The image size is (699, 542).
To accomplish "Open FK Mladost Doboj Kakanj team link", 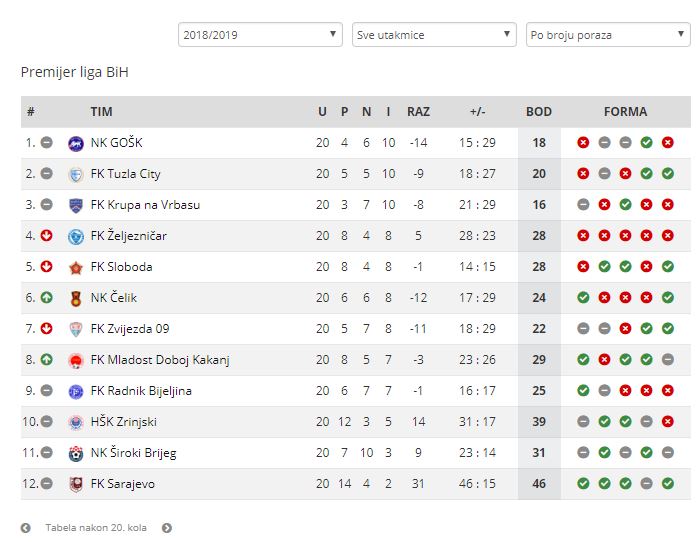I will [160, 360].
